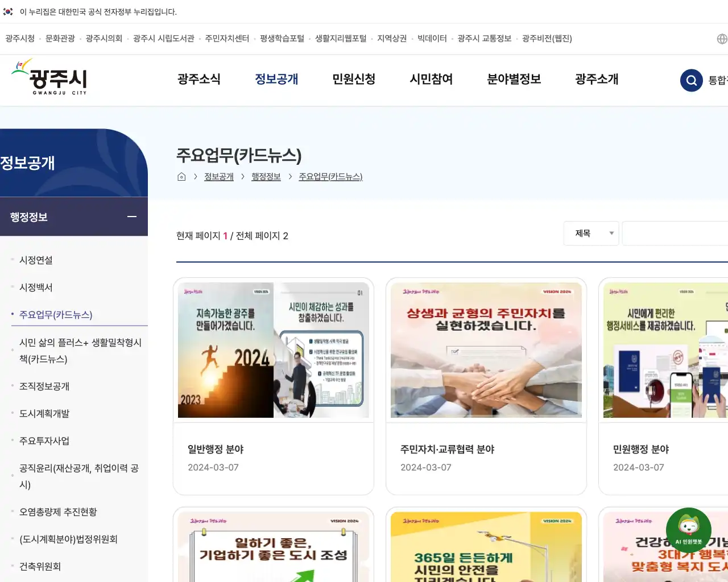Open 주민자치·교류협력 분야 card thumbnail

(486, 350)
